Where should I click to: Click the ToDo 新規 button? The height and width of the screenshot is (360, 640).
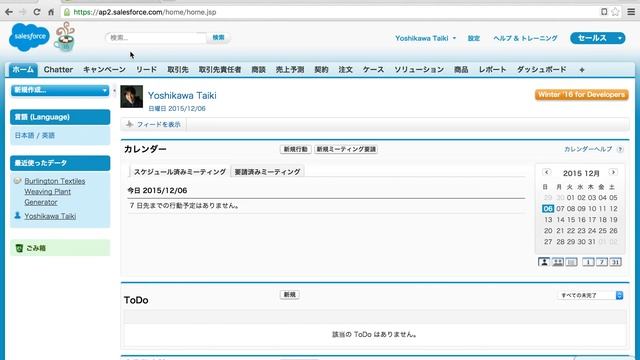tap(289, 295)
